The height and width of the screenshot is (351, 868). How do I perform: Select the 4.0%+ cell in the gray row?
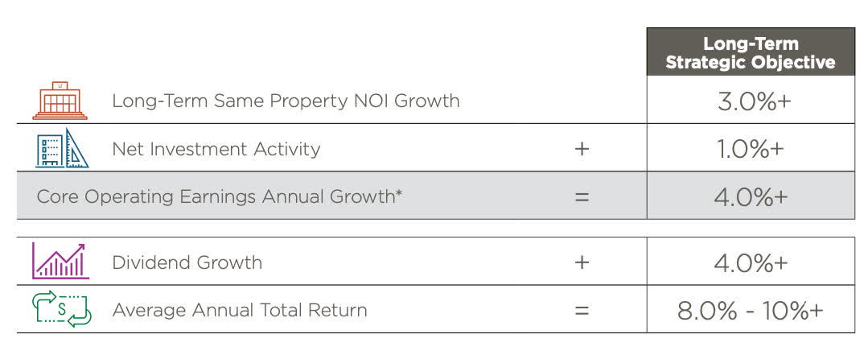point(751,196)
